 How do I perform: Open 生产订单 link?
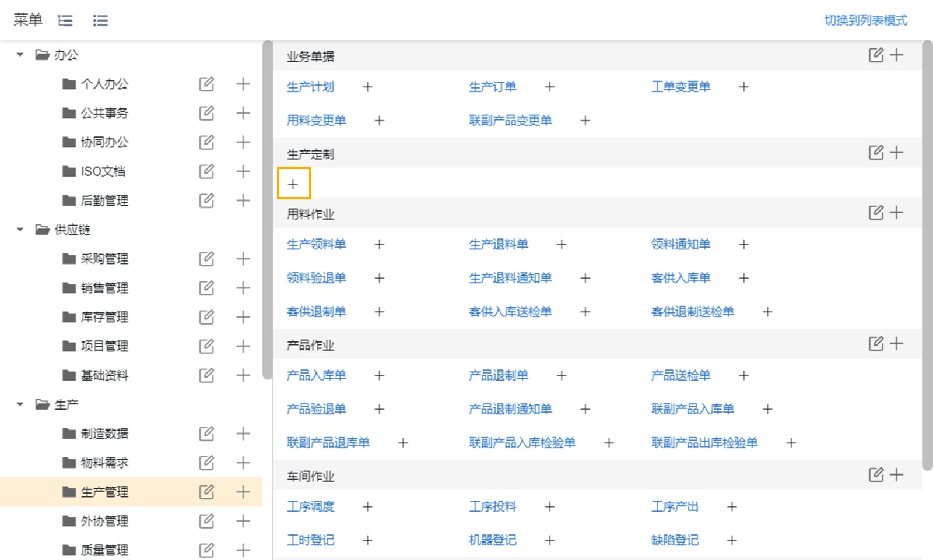click(x=493, y=87)
